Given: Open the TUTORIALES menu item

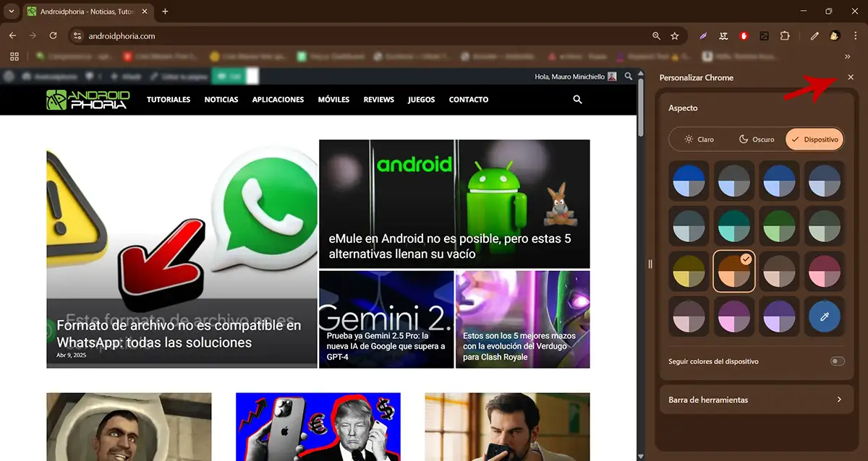Looking at the screenshot, I should [x=169, y=100].
